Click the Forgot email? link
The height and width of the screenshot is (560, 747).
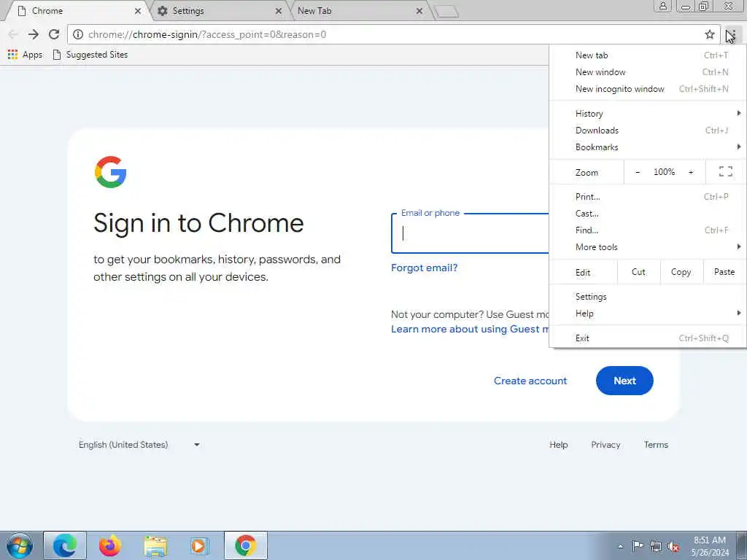coord(424,268)
